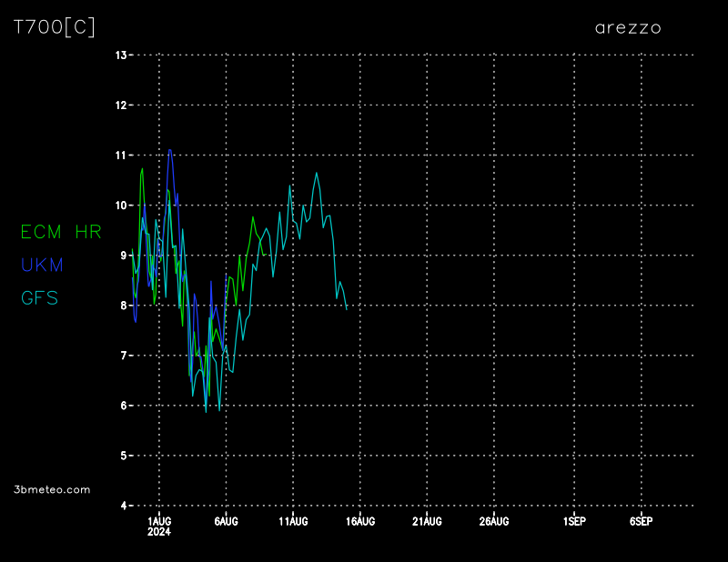Pick the 16AUG date on the x-axis
The width and height of the screenshot is (728, 562).
click(359, 521)
